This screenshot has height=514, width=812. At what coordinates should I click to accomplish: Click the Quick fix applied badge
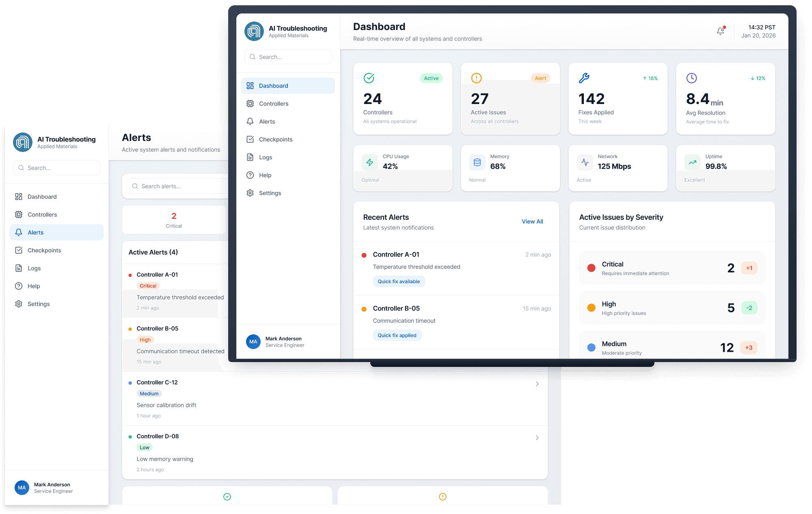tap(397, 335)
